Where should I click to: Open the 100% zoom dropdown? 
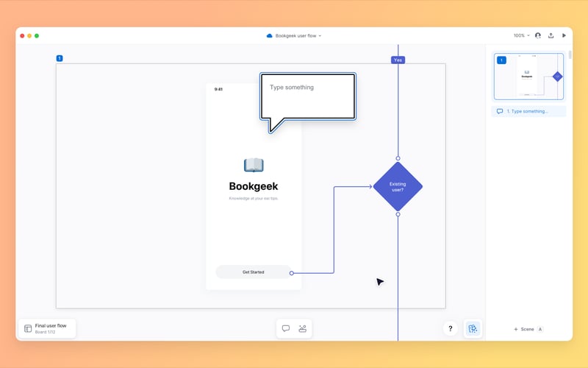click(x=522, y=35)
